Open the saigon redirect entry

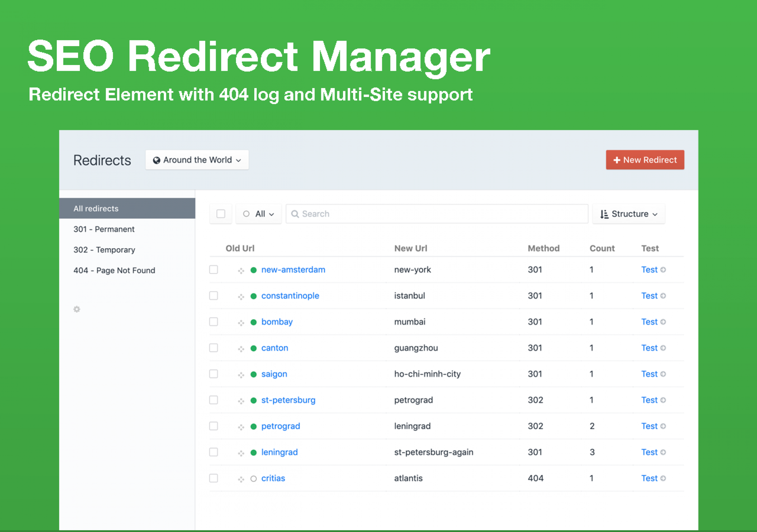click(x=274, y=374)
